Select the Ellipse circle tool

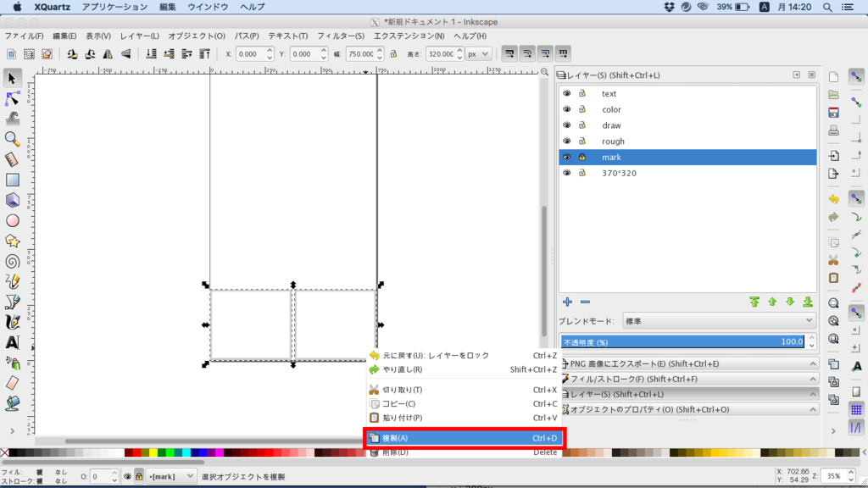tap(12, 221)
